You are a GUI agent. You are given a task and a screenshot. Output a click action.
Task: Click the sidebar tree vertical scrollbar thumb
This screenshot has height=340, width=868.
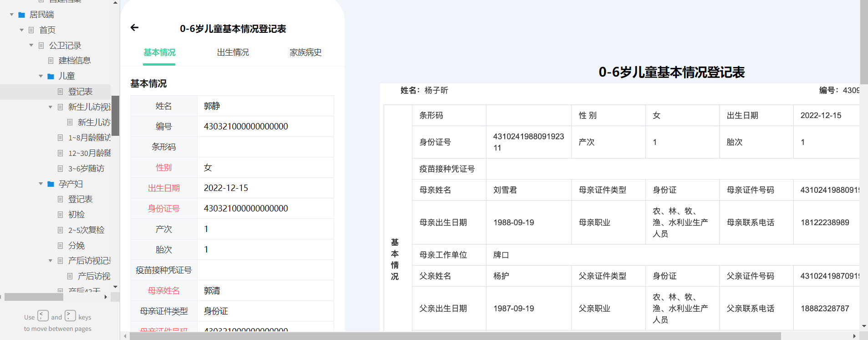(x=116, y=116)
